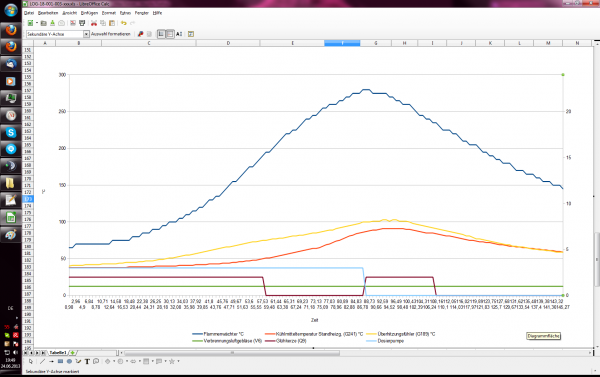The image size is (600, 377).
Task: Open the media player taskbar icon
Action: 11,82
